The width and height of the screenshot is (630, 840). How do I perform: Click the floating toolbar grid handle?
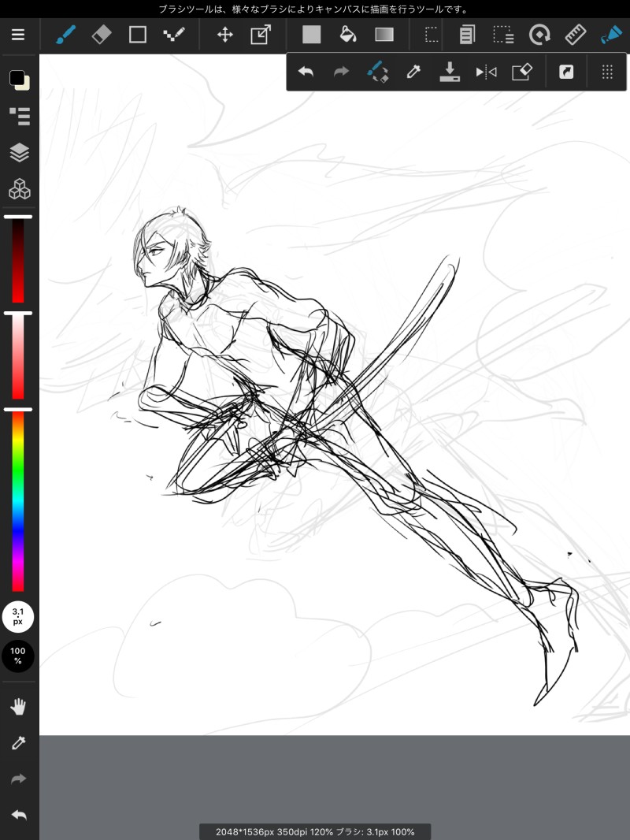(607, 72)
